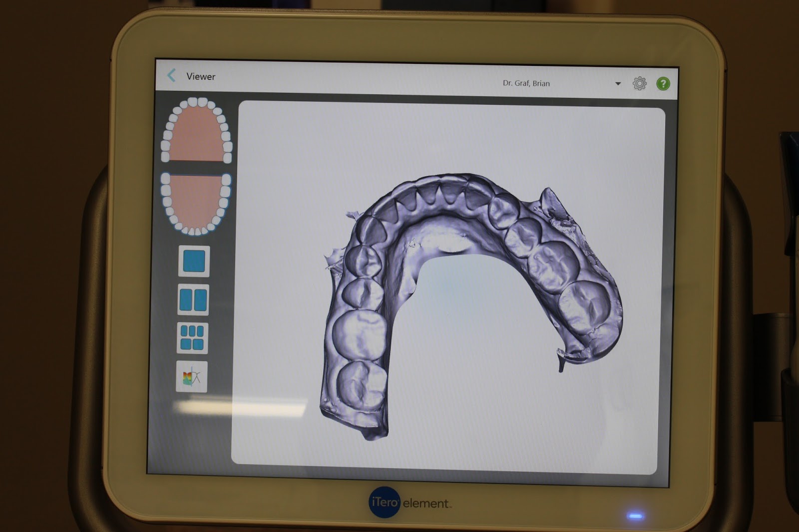799x532 pixels.
Task: Toggle the highlighted lower arch selector
Action: [196, 204]
